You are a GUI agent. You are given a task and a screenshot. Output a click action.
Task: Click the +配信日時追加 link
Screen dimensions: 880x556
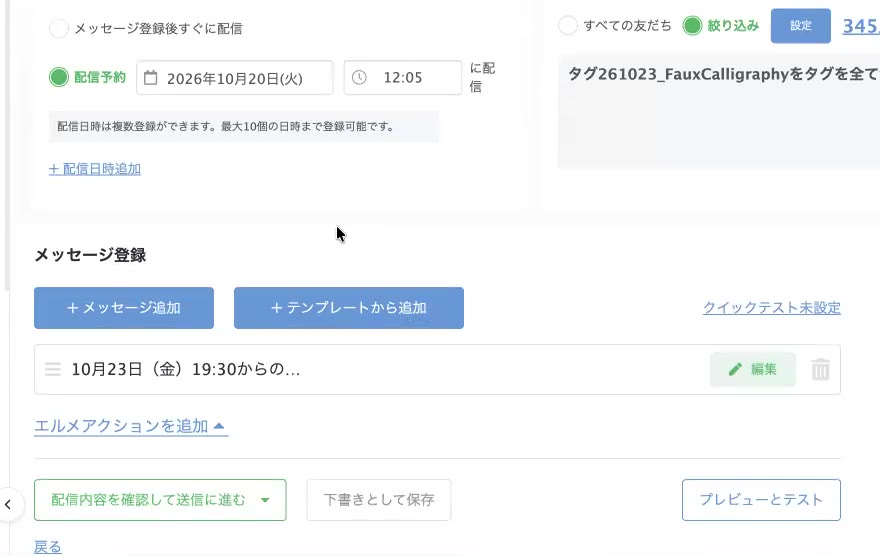click(95, 169)
